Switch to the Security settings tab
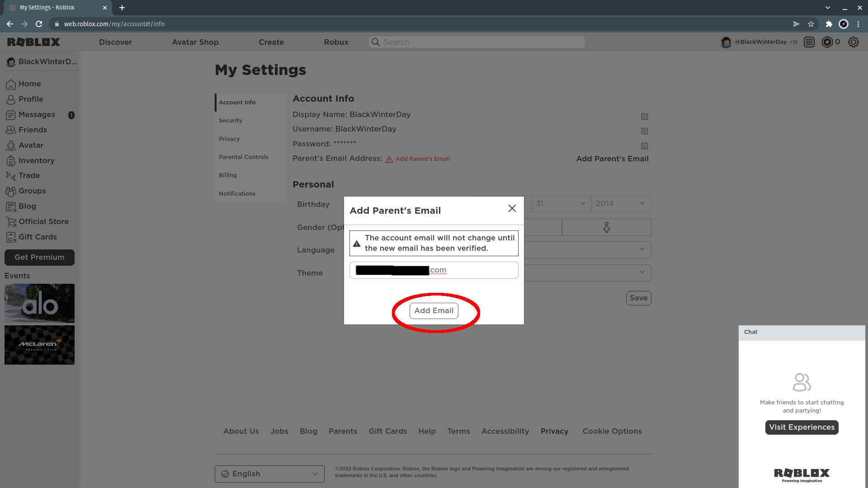 click(251, 121)
